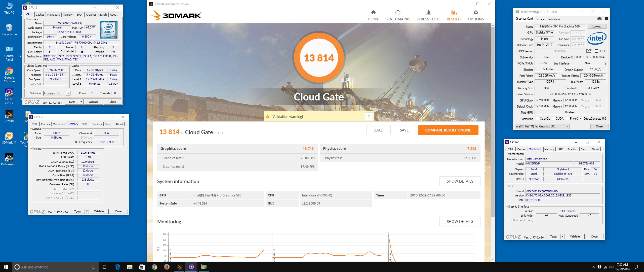
Task: Click the 3DMark scrollbar up arrow
Action: (493, 25)
